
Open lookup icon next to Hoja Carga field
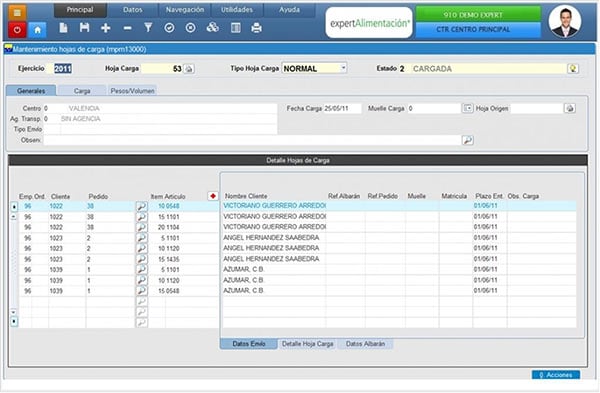pos(189,69)
